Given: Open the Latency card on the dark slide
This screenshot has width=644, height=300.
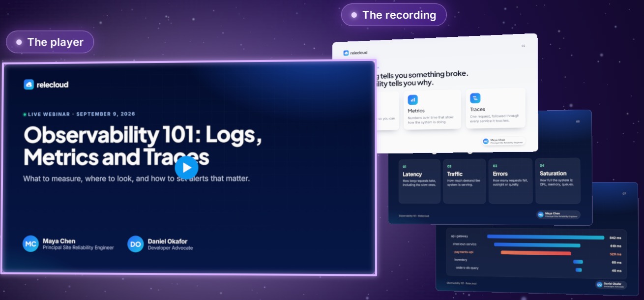Looking at the screenshot, I should tap(419, 181).
